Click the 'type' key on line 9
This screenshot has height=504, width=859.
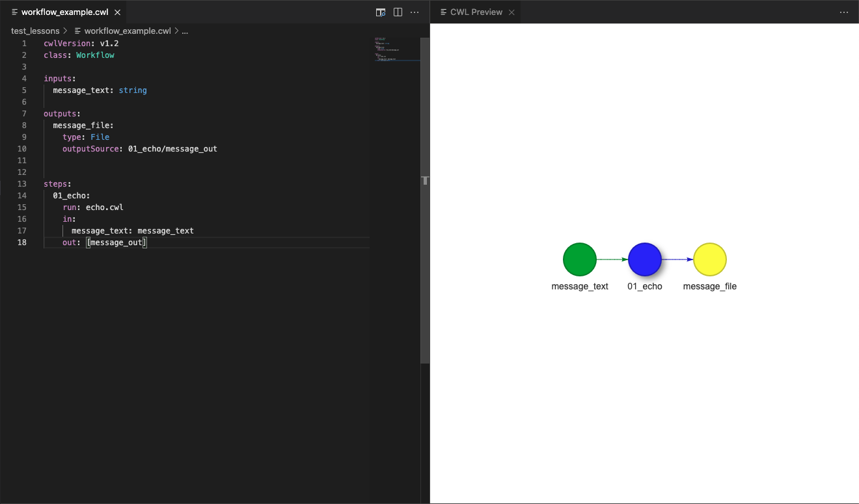pos(72,137)
